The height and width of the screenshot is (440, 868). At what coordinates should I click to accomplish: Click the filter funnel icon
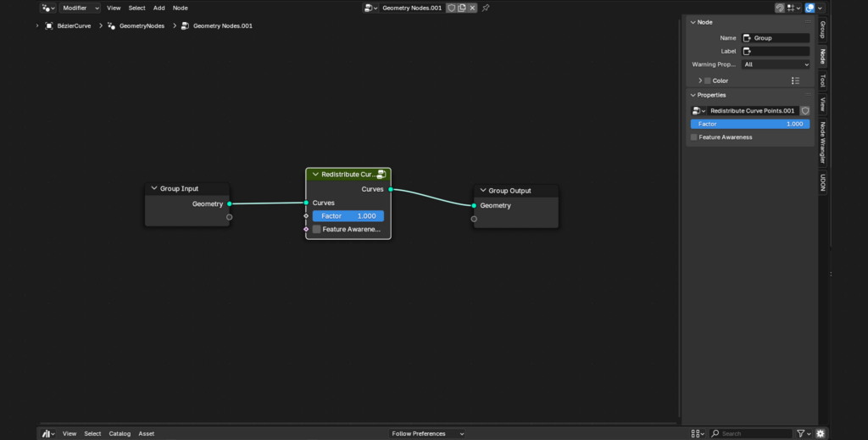[801, 433]
